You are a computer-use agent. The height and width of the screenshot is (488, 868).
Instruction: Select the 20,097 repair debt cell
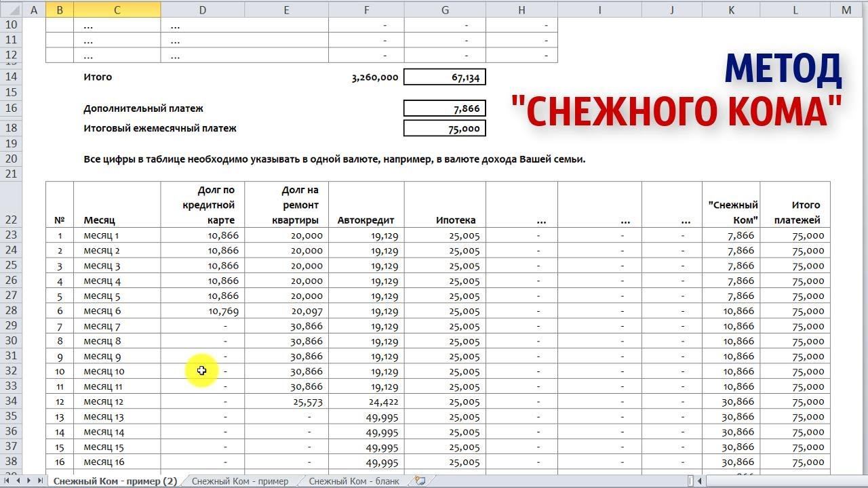point(287,311)
